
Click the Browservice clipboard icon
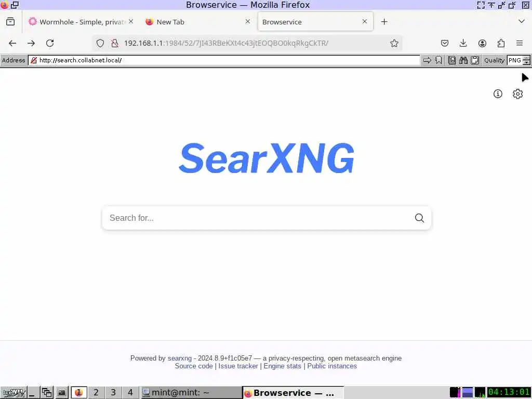(x=475, y=60)
